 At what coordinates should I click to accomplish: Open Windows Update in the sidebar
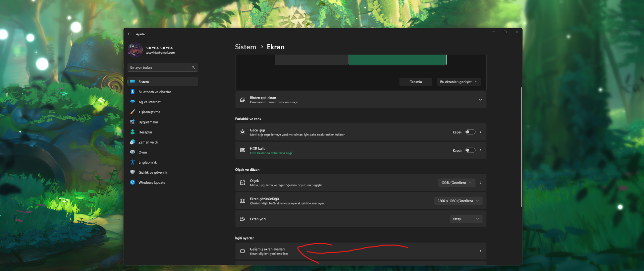click(x=163, y=182)
